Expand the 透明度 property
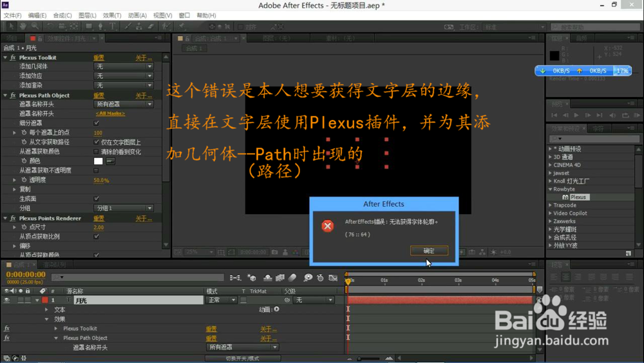 pyautogui.click(x=14, y=180)
